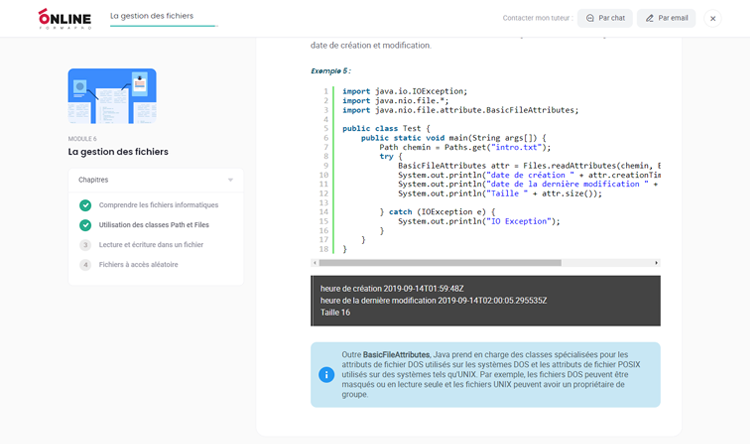Screen dimensions: 750x444
Task: Click the BasicFileAttributes bold text in note
Action: (397, 355)
